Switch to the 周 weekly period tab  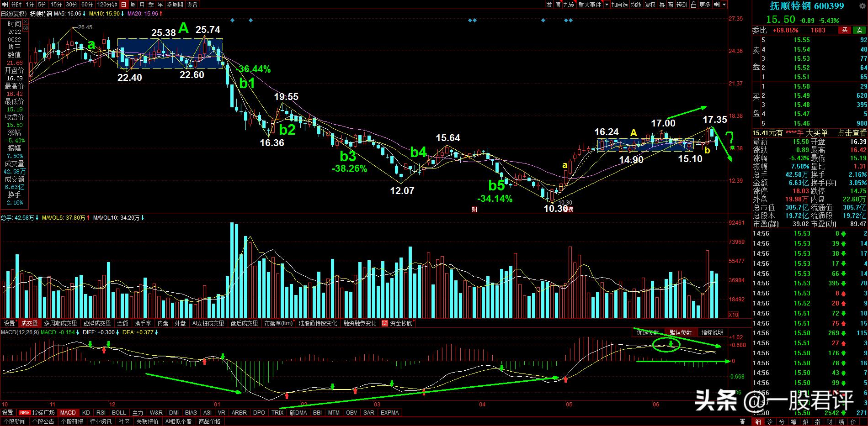click(x=133, y=5)
